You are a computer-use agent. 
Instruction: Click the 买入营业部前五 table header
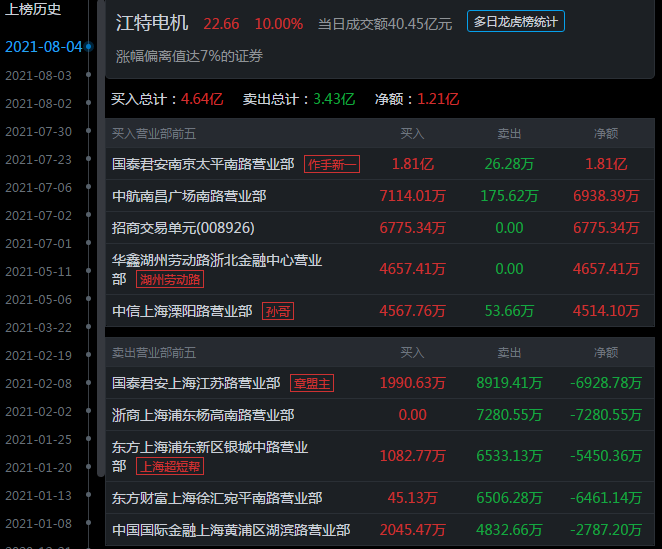click(x=154, y=134)
